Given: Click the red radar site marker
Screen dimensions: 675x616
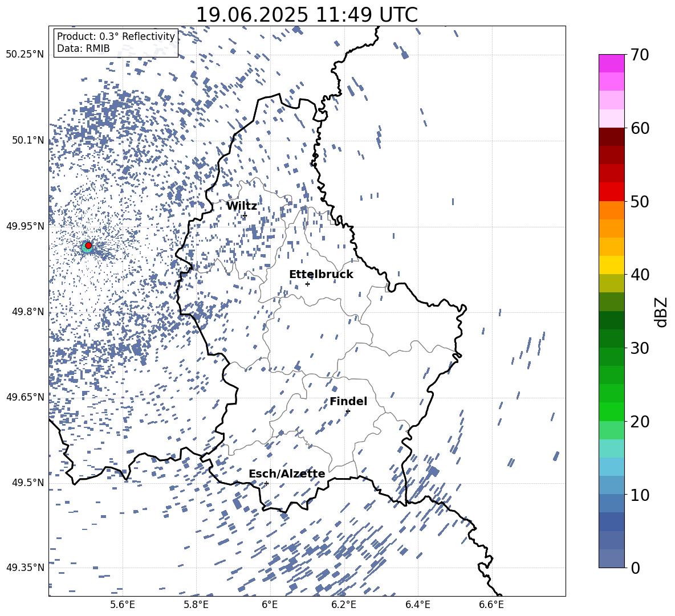Looking at the screenshot, I should [88, 245].
